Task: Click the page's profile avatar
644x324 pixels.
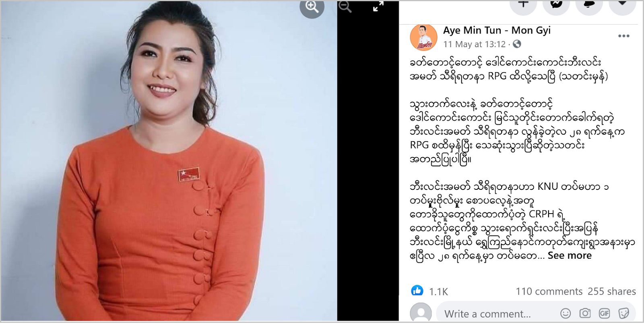Action: (423, 37)
